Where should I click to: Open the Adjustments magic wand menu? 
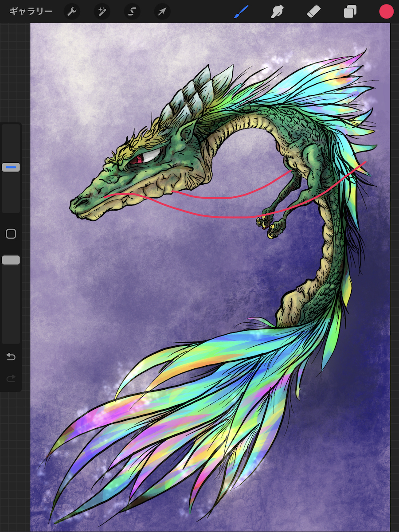[102, 12]
